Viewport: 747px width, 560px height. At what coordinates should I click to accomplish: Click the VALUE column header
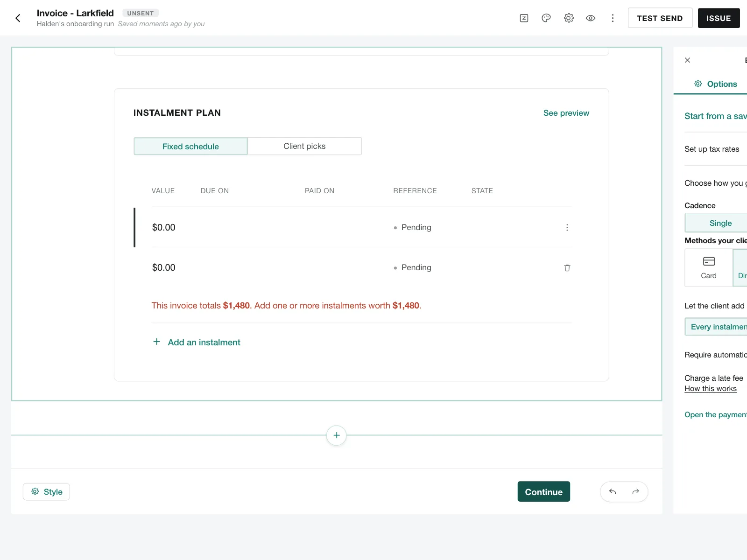tap(163, 191)
